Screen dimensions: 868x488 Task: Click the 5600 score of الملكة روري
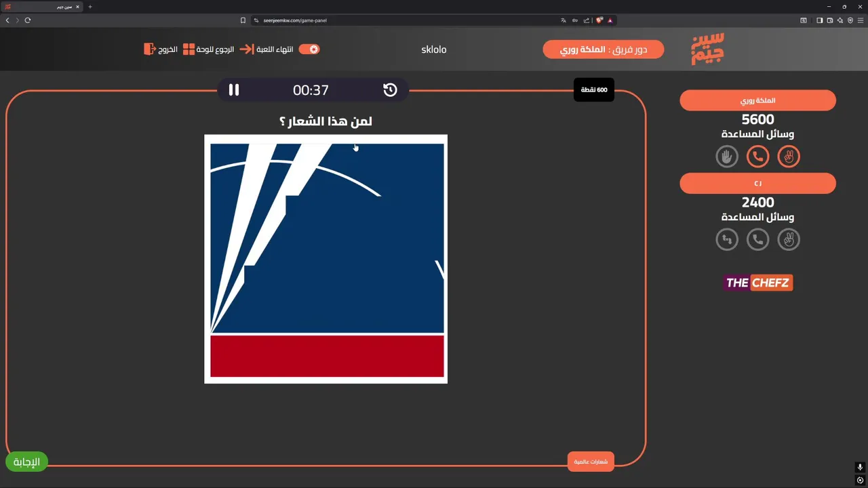tap(757, 119)
